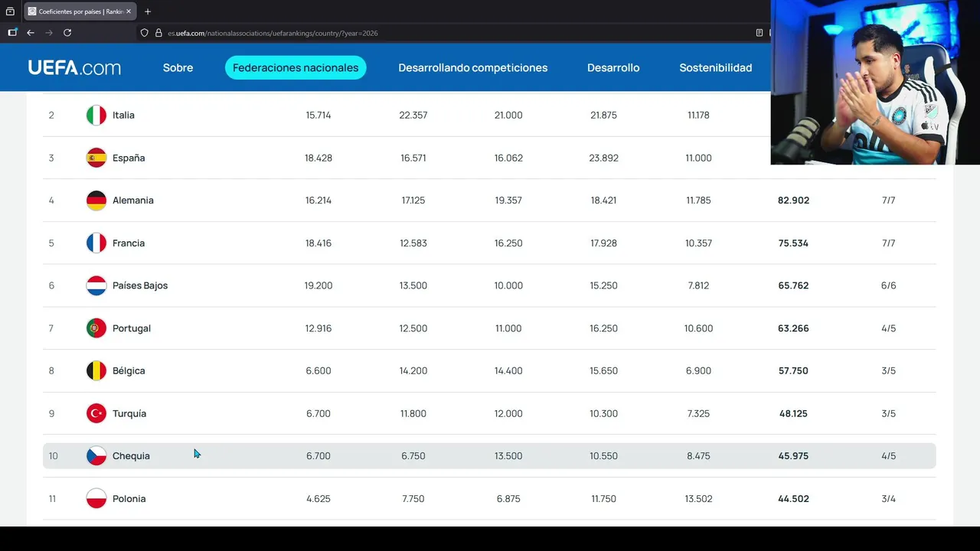Close the Coeficientes por países tab
980x551 pixels.
tap(129, 11)
